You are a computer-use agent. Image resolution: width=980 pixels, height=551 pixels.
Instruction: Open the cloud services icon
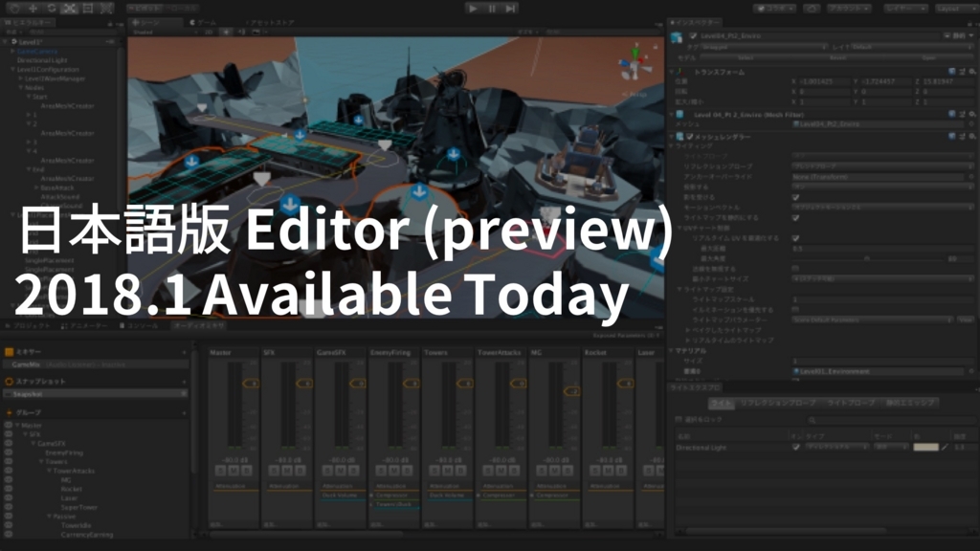tap(812, 9)
